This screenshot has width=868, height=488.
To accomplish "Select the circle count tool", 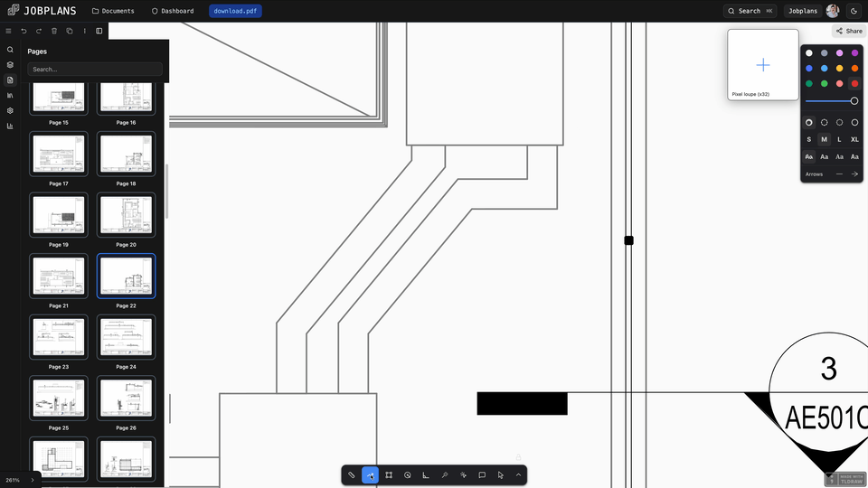I will coord(408,474).
